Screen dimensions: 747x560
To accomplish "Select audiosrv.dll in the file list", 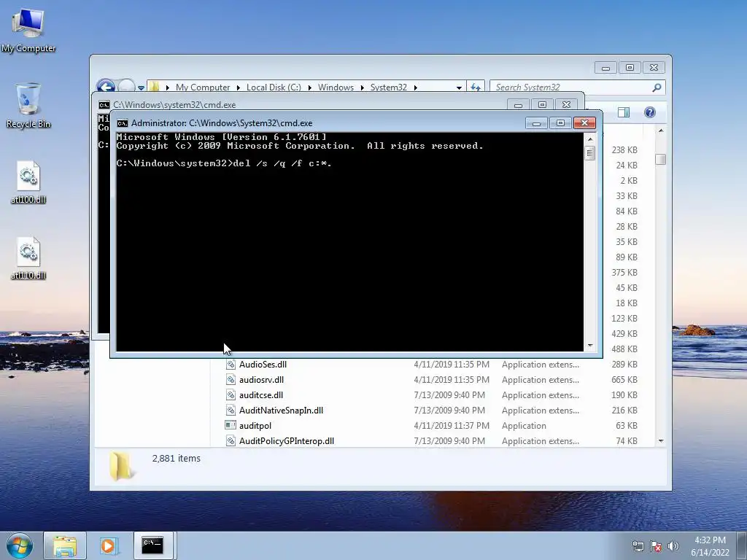I will pyautogui.click(x=262, y=379).
